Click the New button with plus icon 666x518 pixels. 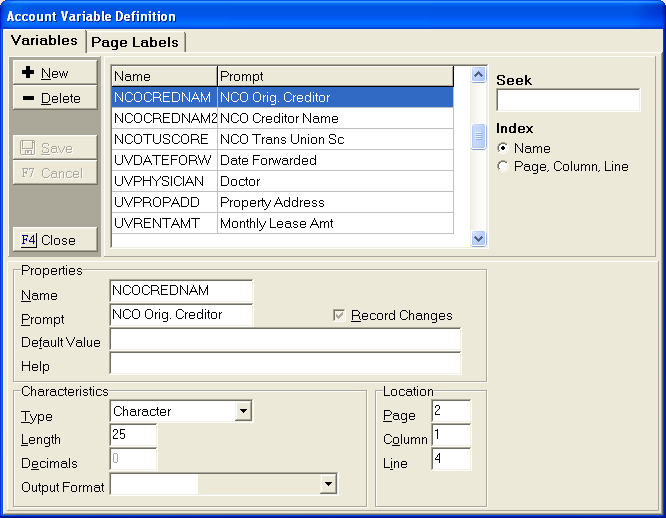tap(54, 73)
